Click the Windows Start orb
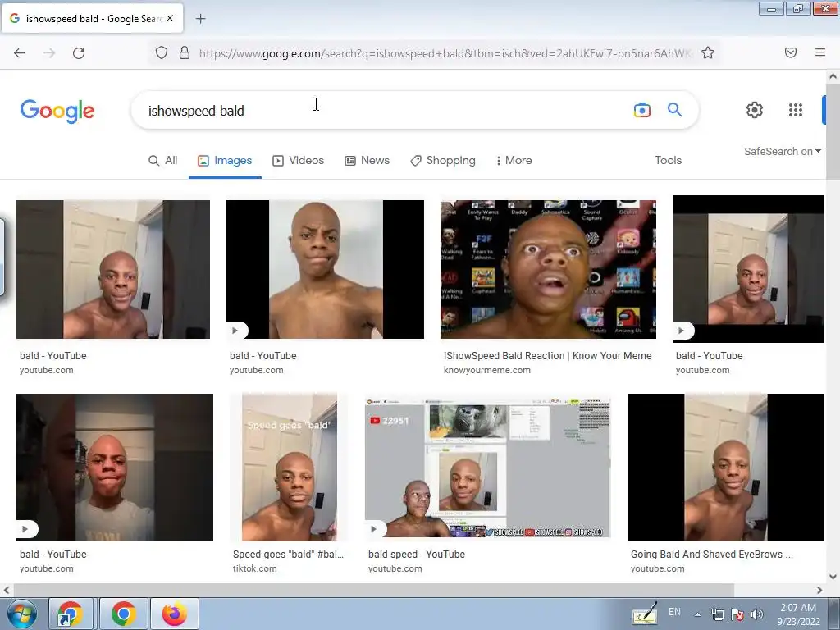 tap(22, 614)
